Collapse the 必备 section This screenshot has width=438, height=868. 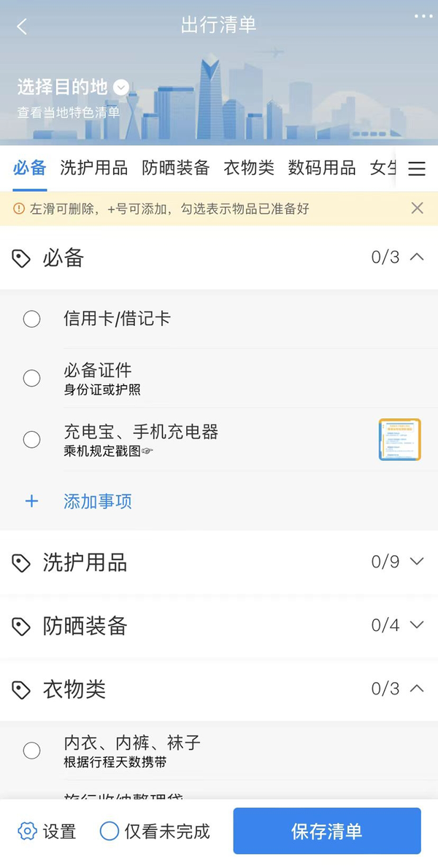(x=417, y=257)
